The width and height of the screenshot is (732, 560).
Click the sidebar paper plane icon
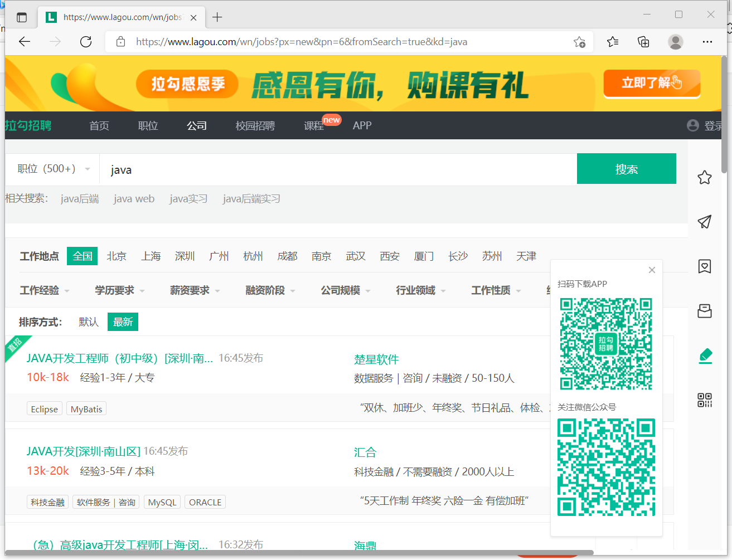click(705, 222)
